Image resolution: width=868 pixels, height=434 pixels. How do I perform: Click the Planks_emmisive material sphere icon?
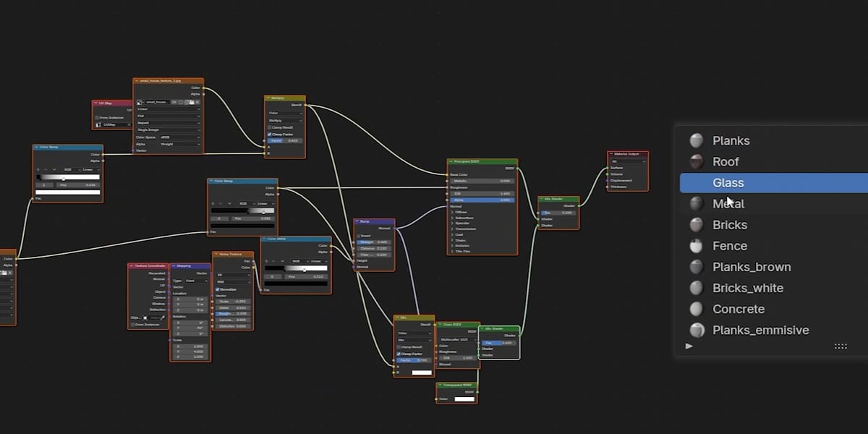click(x=697, y=331)
